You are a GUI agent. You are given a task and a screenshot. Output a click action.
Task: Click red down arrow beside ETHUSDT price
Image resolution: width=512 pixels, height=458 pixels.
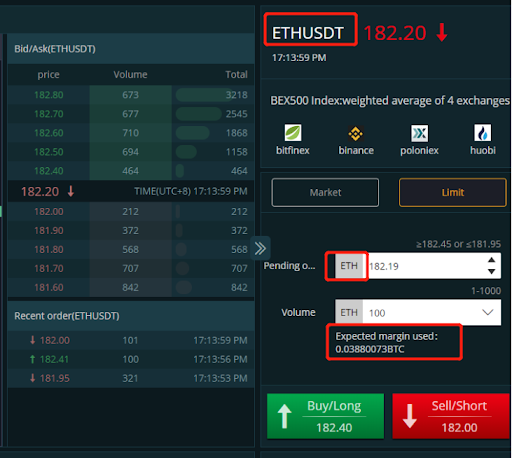pos(442,32)
